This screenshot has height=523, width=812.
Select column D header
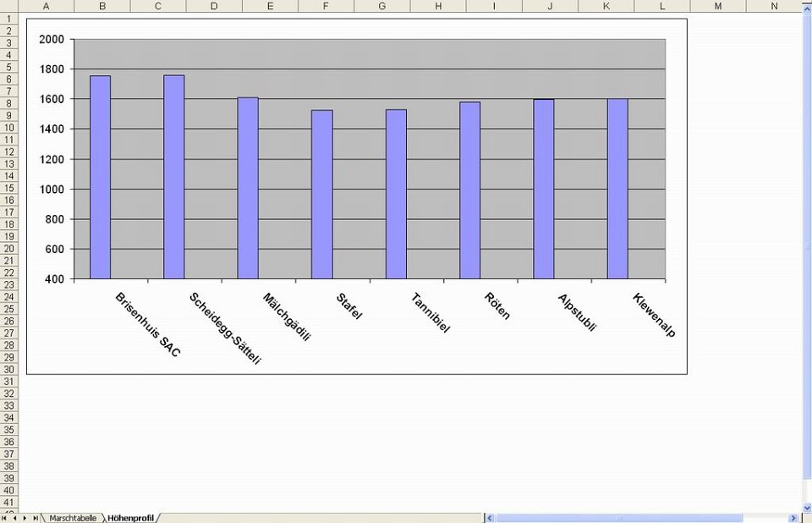pos(214,6)
